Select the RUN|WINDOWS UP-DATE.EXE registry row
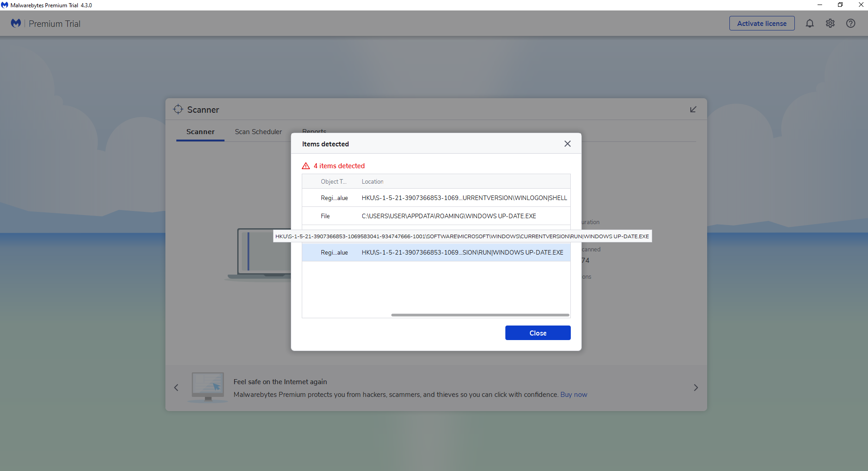The image size is (868, 471). point(436,252)
